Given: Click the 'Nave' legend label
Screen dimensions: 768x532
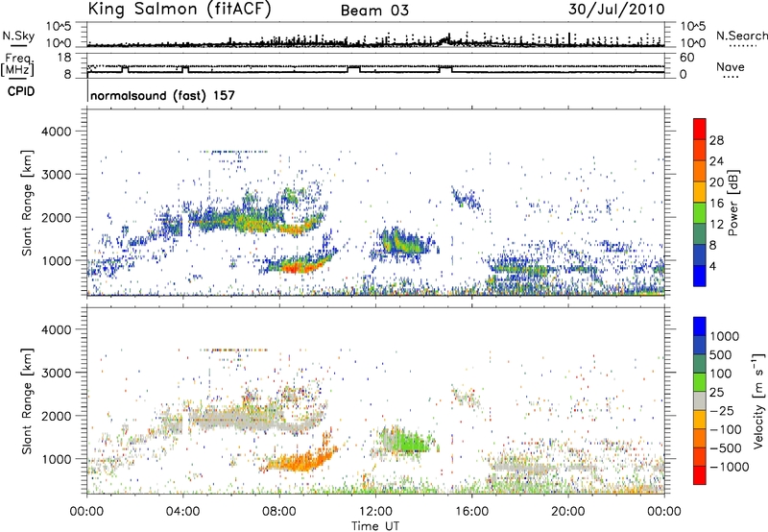Looking at the screenshot, I should pos(731,66).
